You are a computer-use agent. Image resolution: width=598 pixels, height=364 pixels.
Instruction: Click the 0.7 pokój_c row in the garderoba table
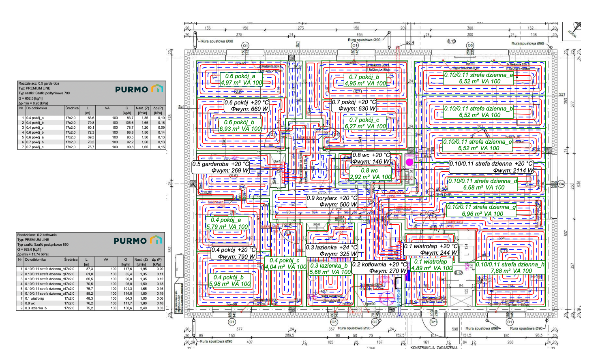pyautogui.click(x=92, y=147)
